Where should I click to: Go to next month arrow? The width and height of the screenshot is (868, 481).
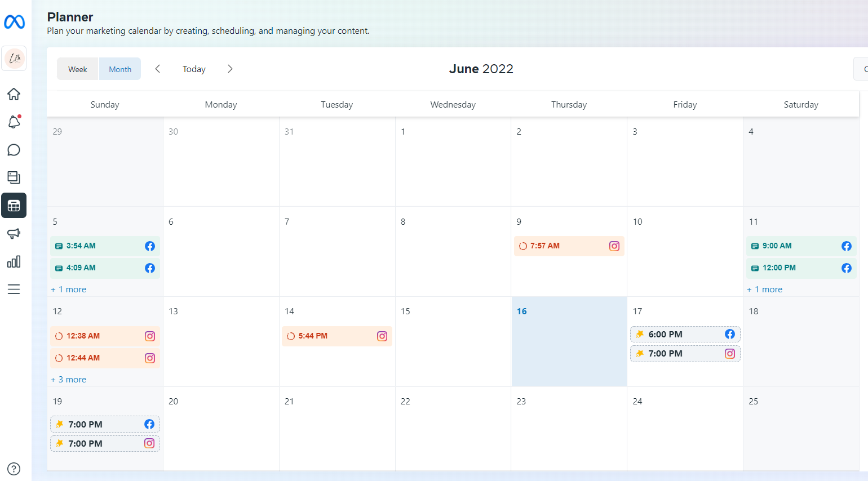coord(230,69)
